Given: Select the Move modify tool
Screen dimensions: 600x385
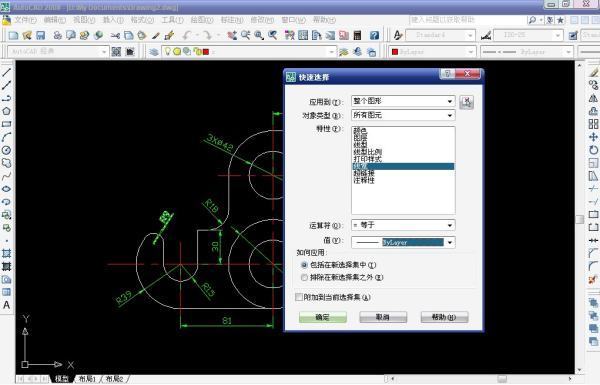Looking at the screenshot, I should [x=593, y=137].
